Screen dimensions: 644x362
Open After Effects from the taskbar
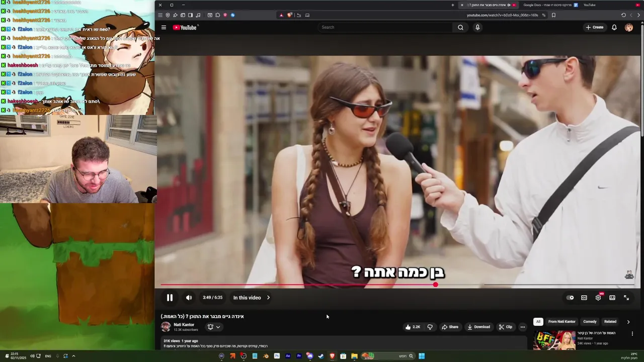pyautogui.click(x=288, y=356)
